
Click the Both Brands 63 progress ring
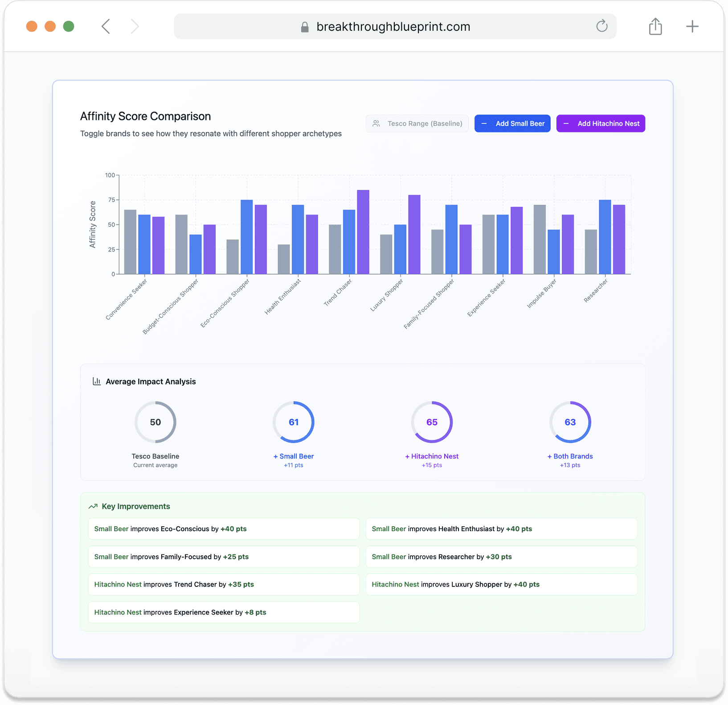coord(570,422)
